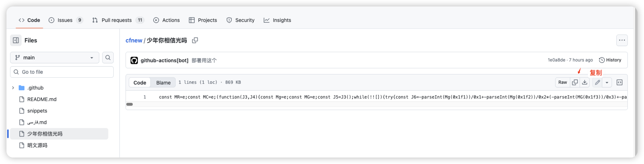Click the Go to file input

coord(62,72)
